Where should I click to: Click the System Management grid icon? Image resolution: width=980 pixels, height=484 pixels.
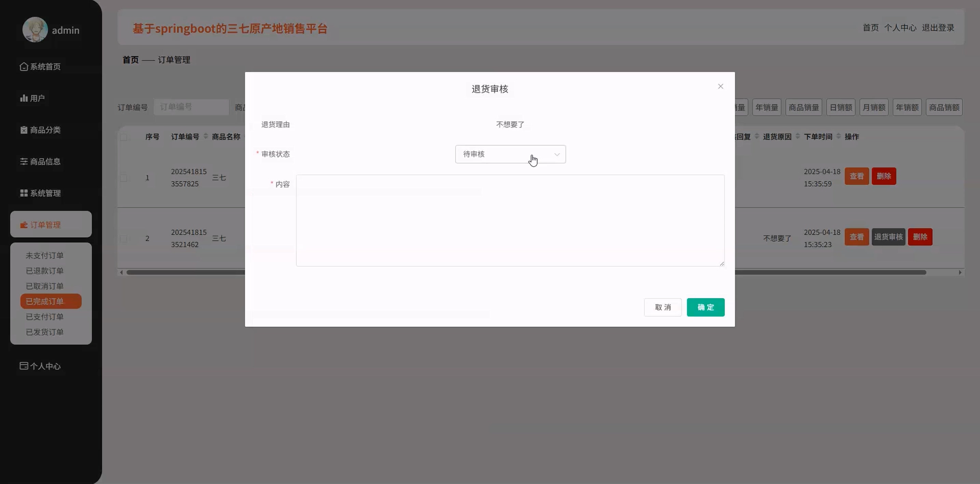coord(24,193)
